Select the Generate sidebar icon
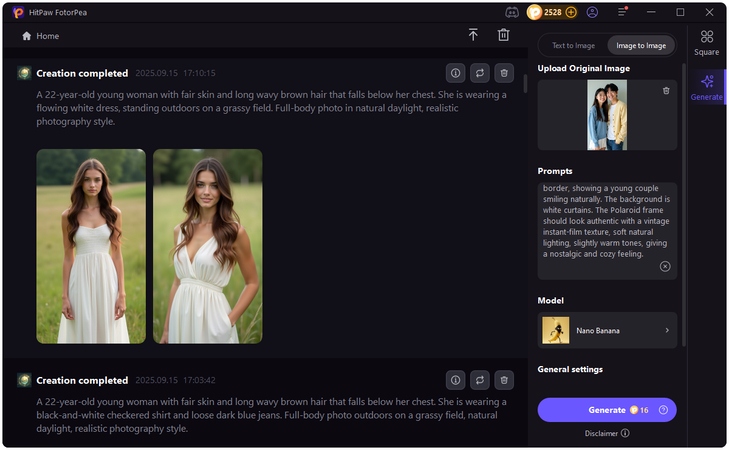This screenshot has width=729, height=450. [707, 87]
